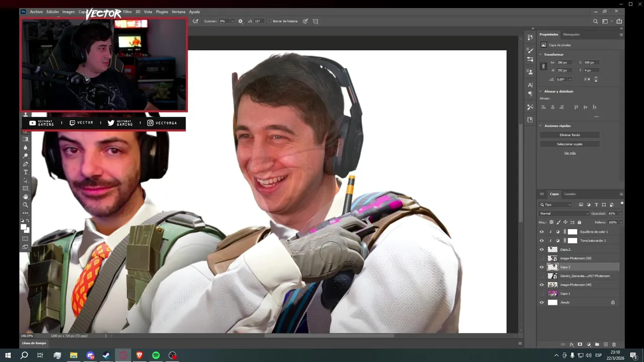Open Photoshop search magnifier icon
Screen dimensions: 644x362
[596, 21]
